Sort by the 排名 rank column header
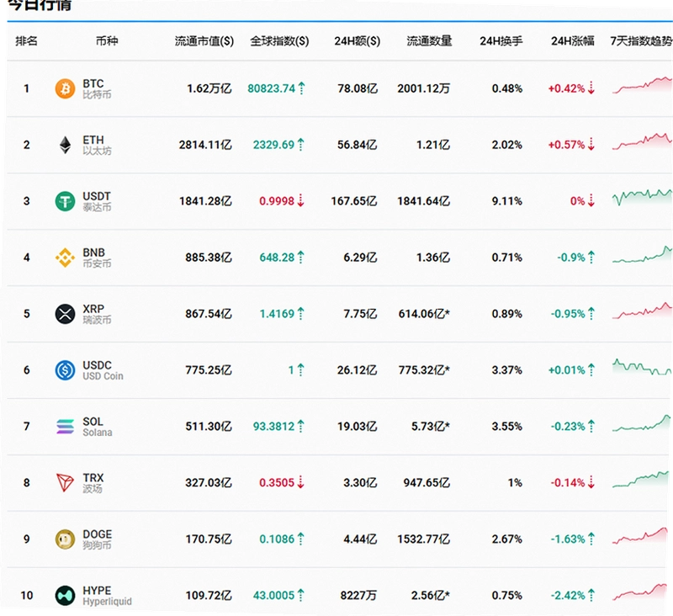This screenshot has height=616, width=673. tap(26, 41)
